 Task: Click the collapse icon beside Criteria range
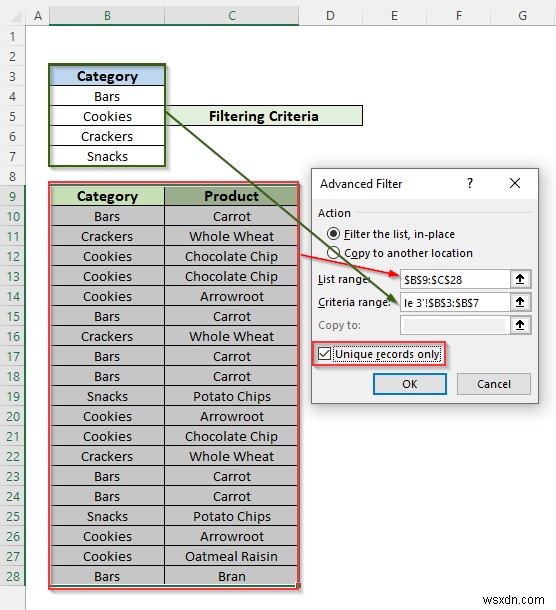pyautogui.click(x=520, y=302)
